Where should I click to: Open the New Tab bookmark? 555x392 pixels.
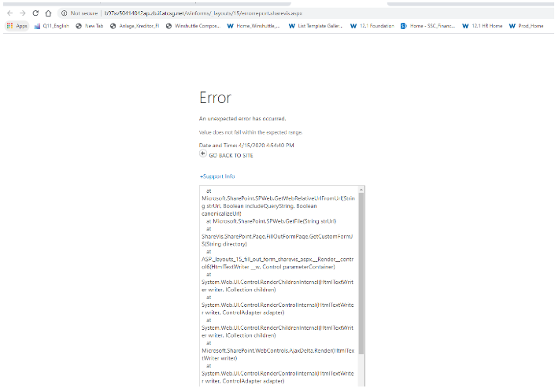89,26
